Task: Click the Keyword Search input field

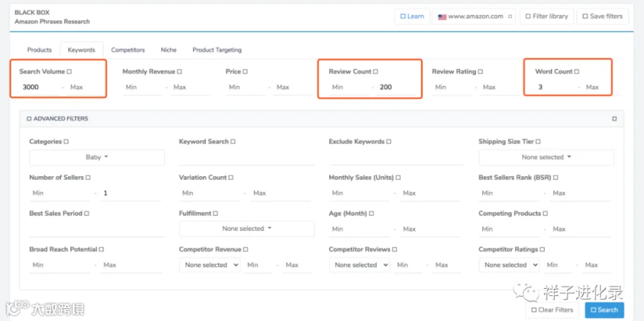Action: pos(247,158)
